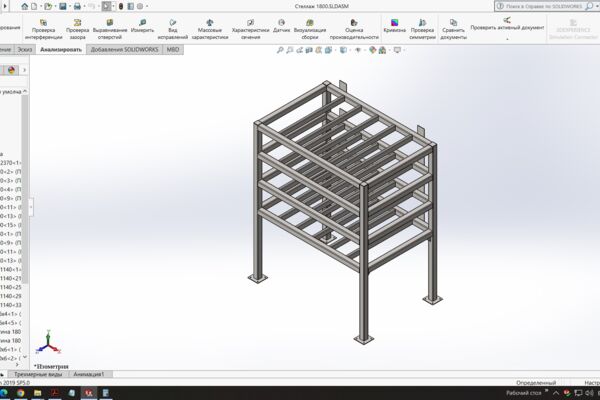This screenshot has height=400, width=600.
Task: Open the Анимация1 motion study tab
Action: point(89,374)
